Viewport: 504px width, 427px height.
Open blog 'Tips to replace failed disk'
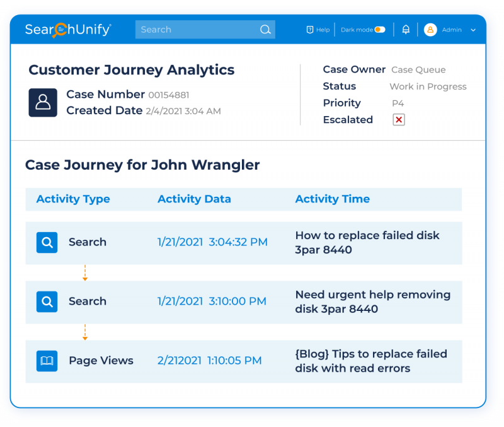(x=371, y=361)
